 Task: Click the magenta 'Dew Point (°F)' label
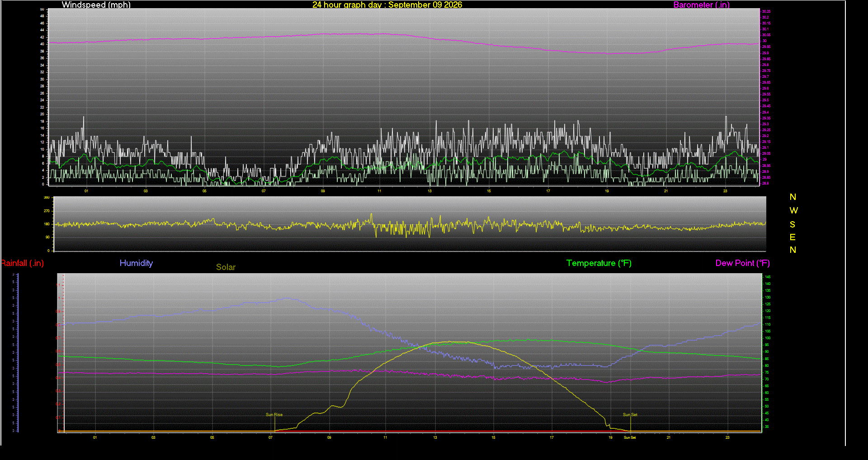click(743, 263)
